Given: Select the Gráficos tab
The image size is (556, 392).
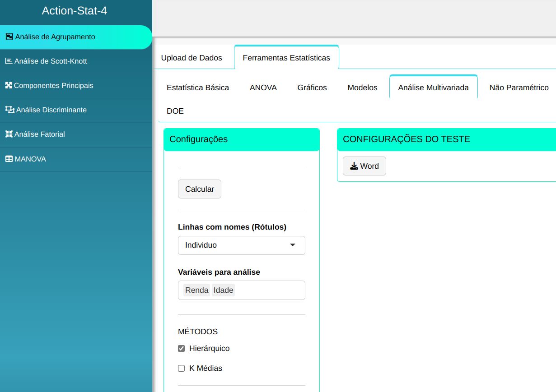Looking at the screenshot, I should pos(312,88).
